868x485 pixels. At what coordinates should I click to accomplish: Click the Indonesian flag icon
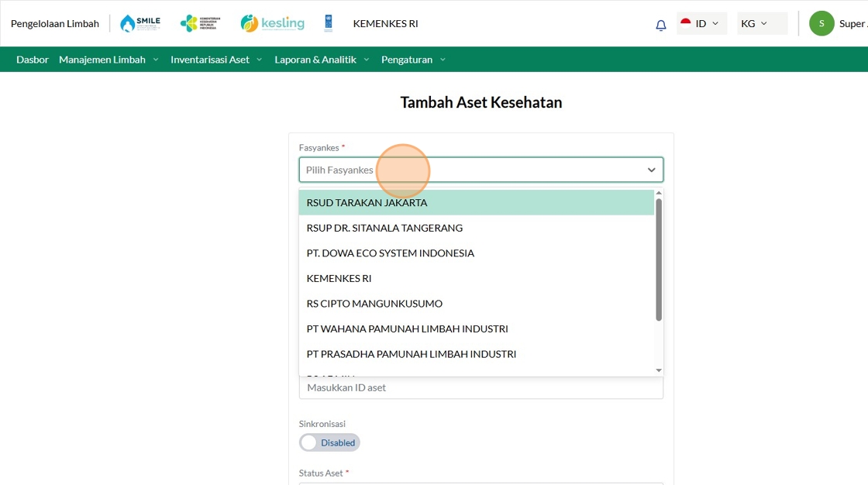click(x=685, y=23)
